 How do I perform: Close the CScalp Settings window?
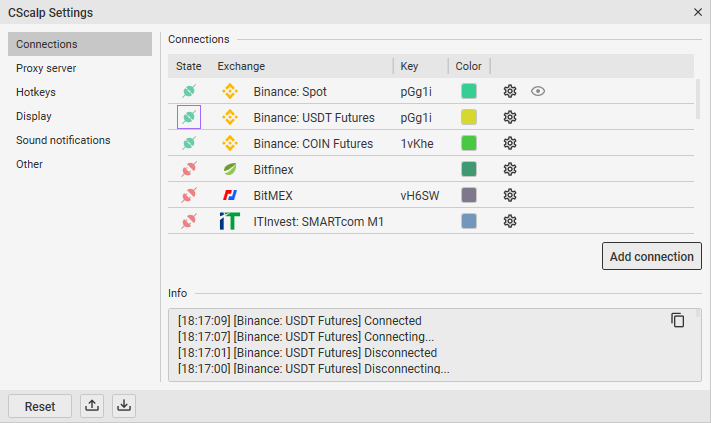[x=698, y=12]
